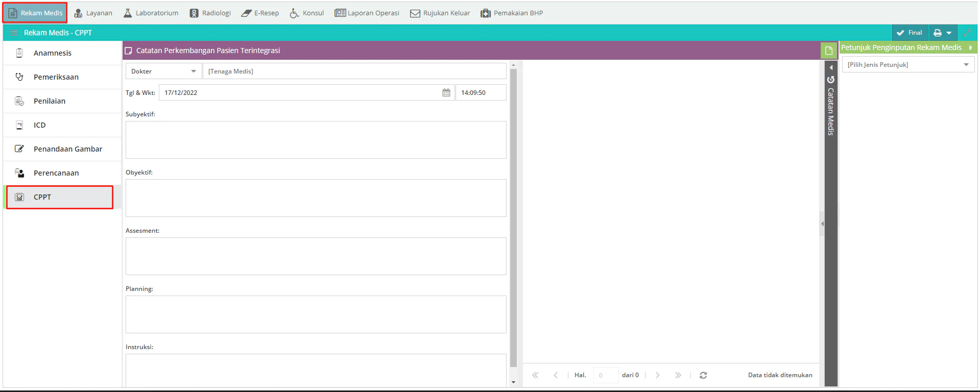Open the calendar date picker icon
This screenshot has height=392, width=980.
tap(446, 93)
